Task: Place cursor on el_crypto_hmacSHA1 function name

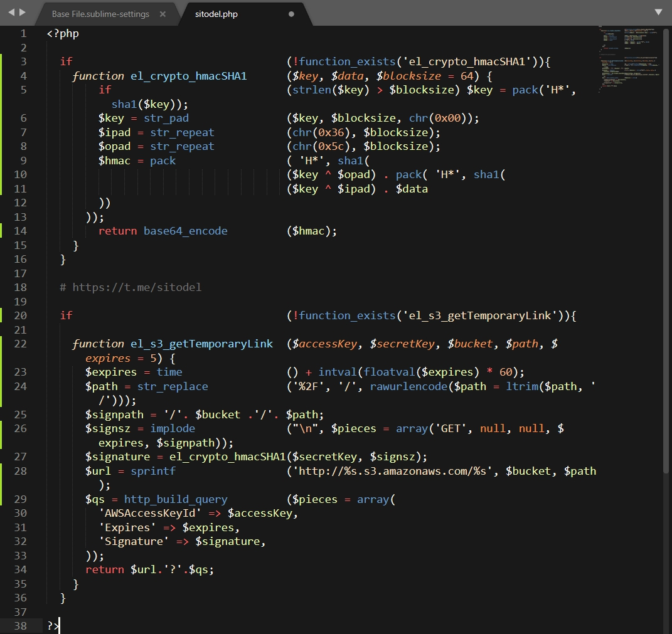Action: point(188,76)
